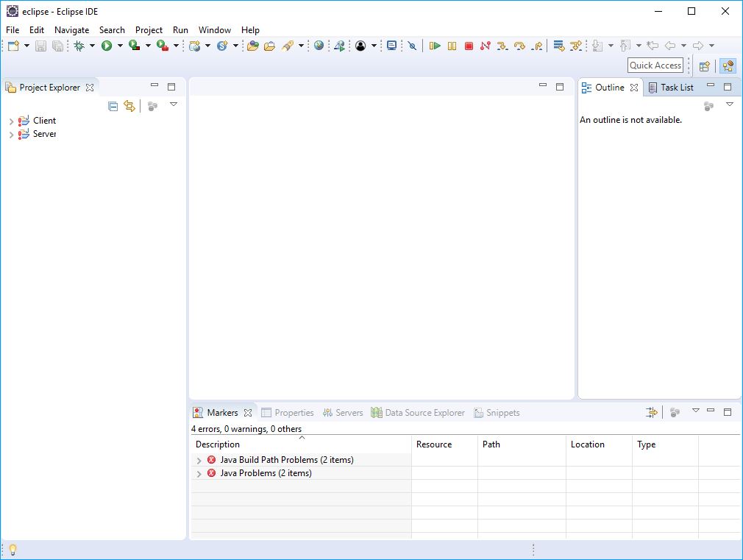
Task: Click the Suspend pause icon
Action: click(452, 46)
